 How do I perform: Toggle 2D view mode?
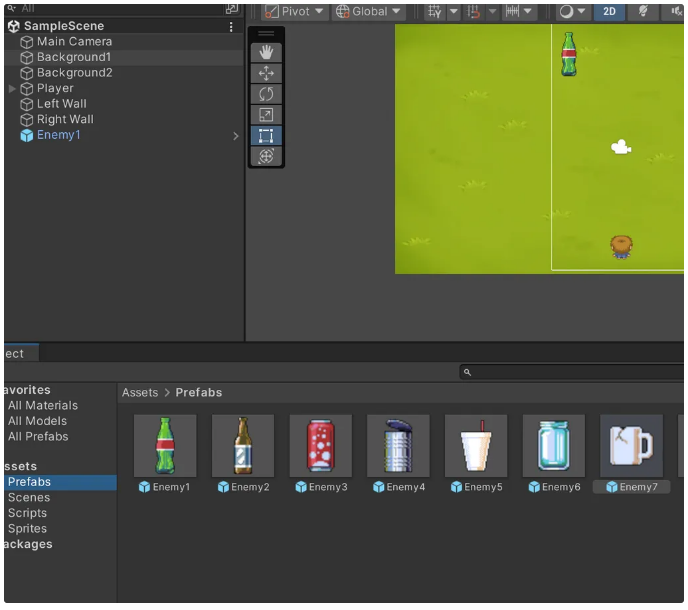(x=609, y=11)
